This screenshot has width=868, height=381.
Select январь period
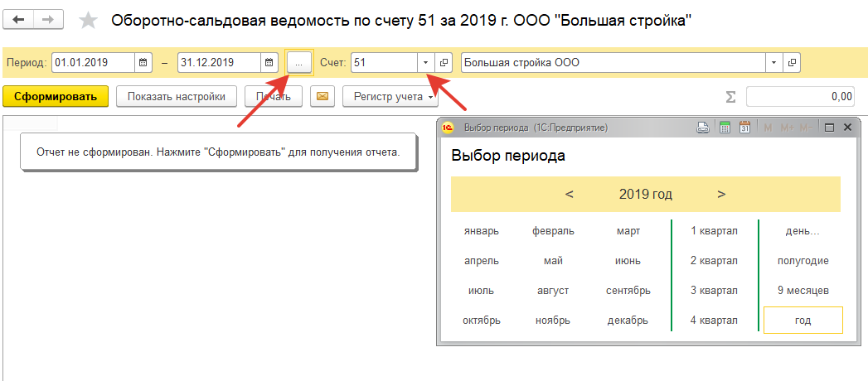[482, 231]
